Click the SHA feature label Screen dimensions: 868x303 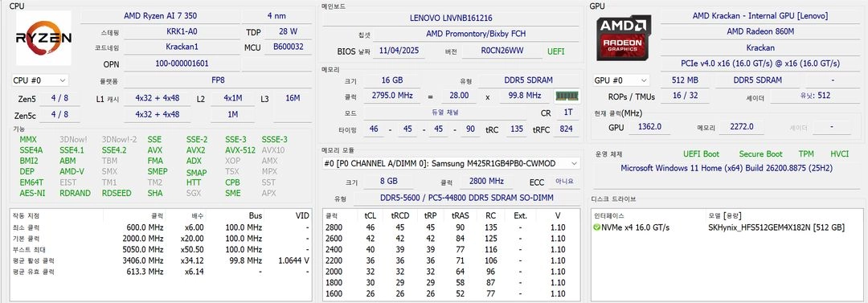155,194
